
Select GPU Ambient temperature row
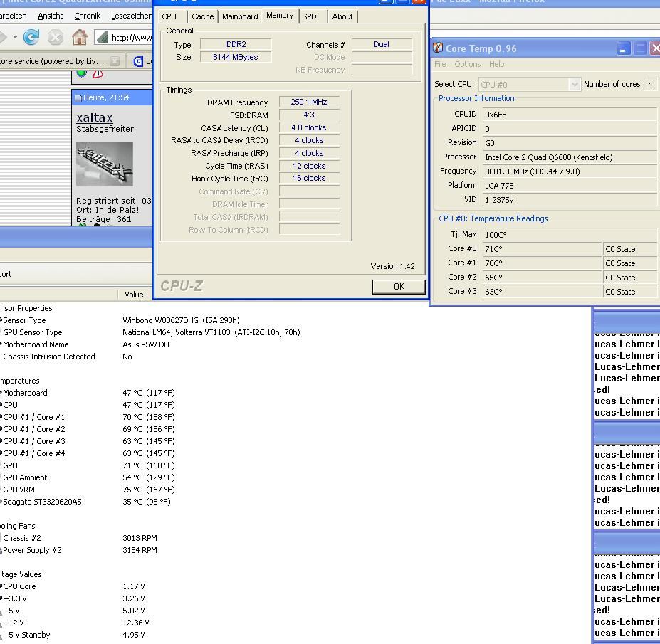88,478
